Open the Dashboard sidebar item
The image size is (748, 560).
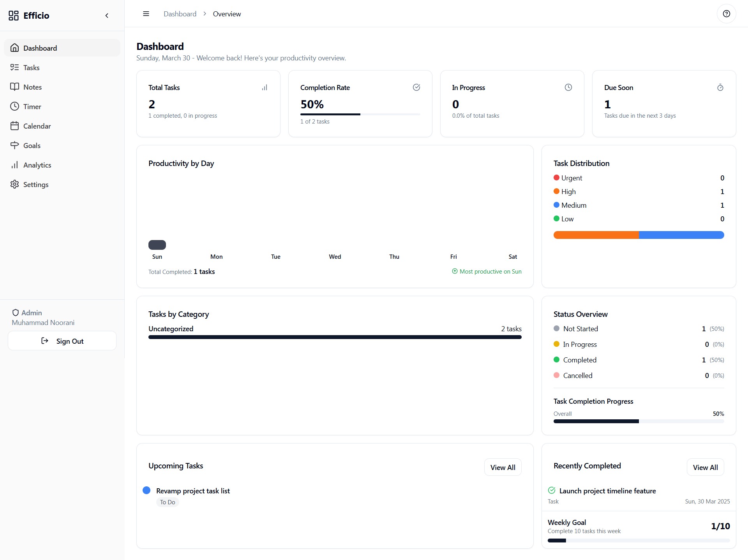click(x=62, y=48)
